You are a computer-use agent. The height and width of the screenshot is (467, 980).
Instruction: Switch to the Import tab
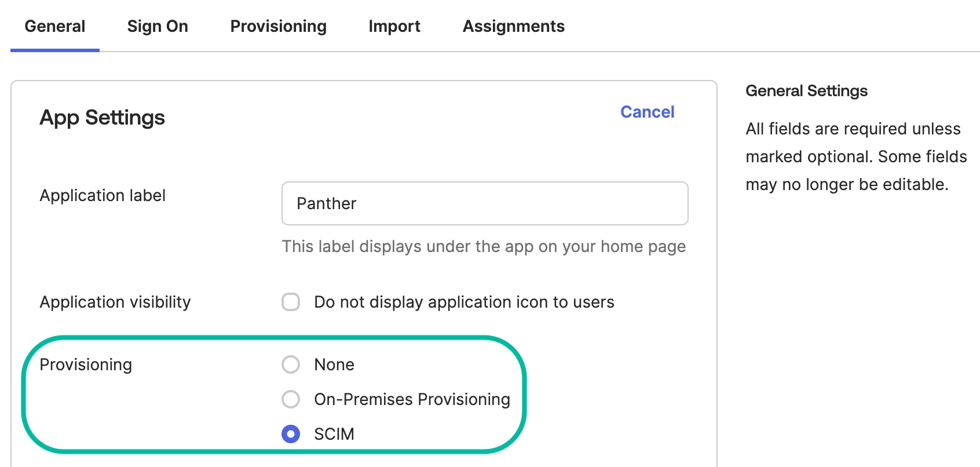coord(394,25)
